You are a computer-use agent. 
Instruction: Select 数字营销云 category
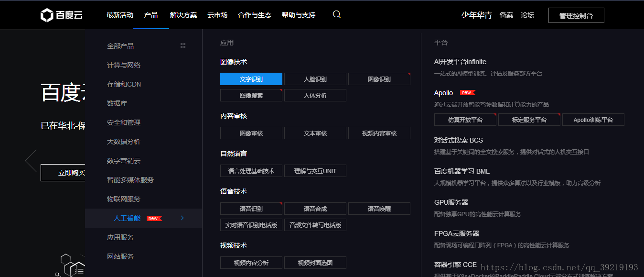point(124,161)
